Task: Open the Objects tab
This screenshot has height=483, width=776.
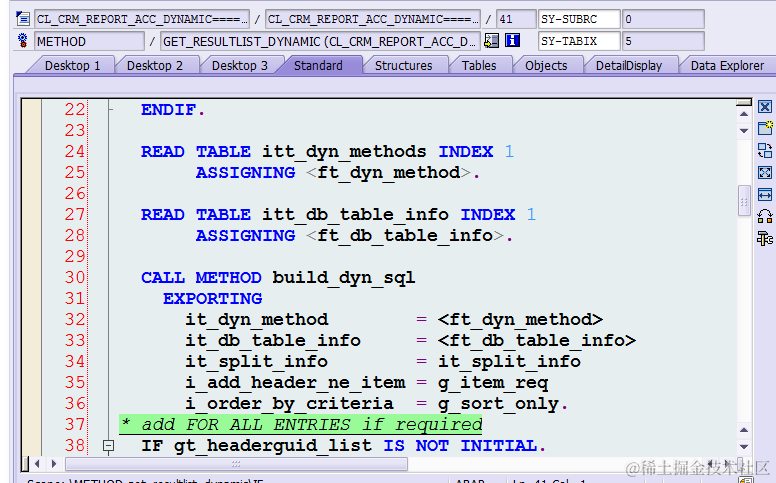Action: pyautogui.click(x=546, y=65)
